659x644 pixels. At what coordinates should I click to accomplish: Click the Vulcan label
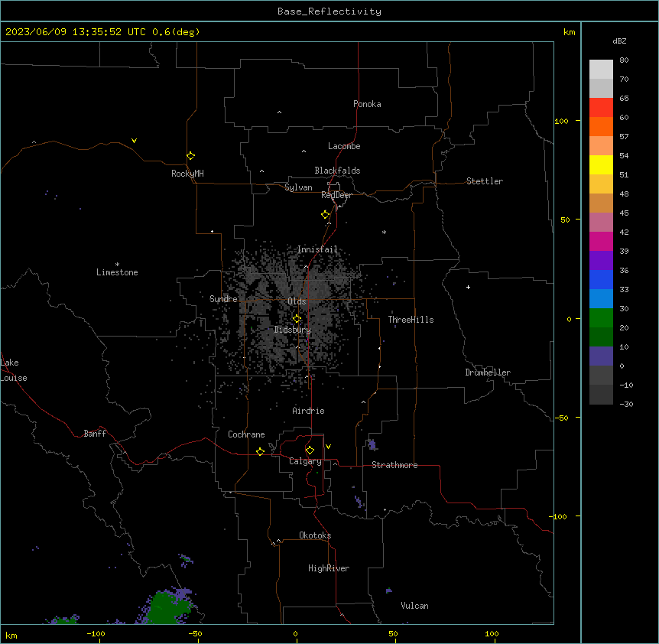[x=415, y=606]
